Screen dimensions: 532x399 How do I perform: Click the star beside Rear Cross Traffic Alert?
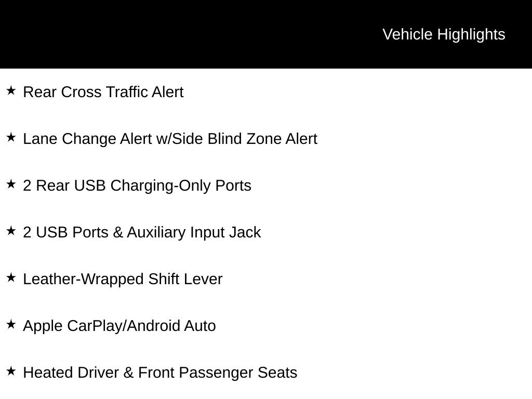11,91
